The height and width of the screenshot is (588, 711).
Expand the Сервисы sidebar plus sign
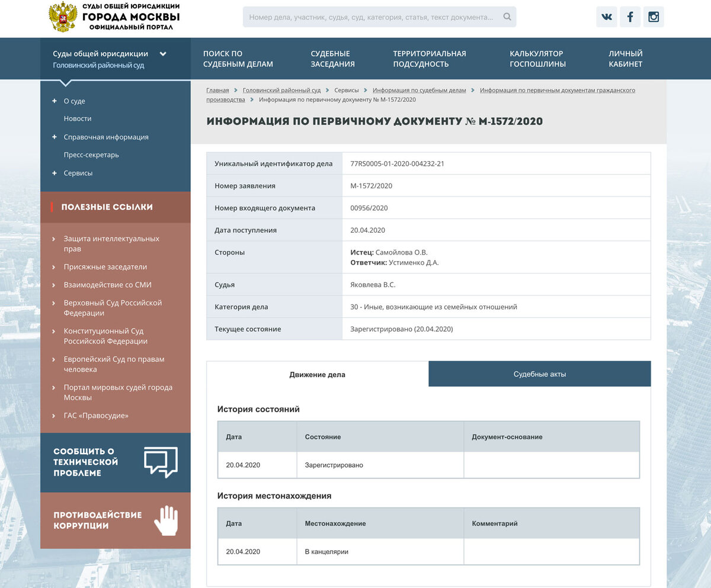coord(55,173)
